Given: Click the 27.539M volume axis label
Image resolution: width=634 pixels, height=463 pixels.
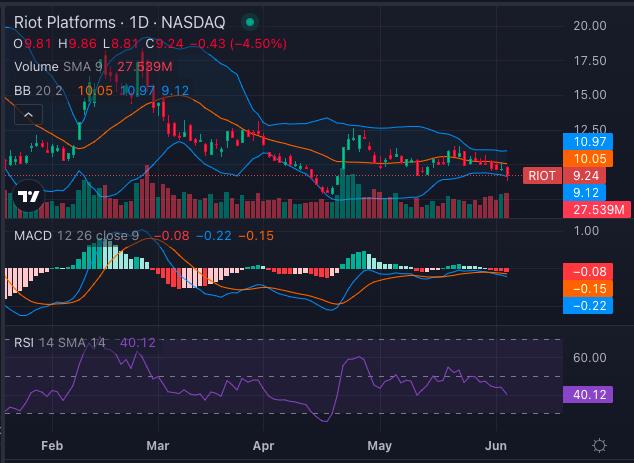Looking at the screenshot, I should tap(597, 209).
